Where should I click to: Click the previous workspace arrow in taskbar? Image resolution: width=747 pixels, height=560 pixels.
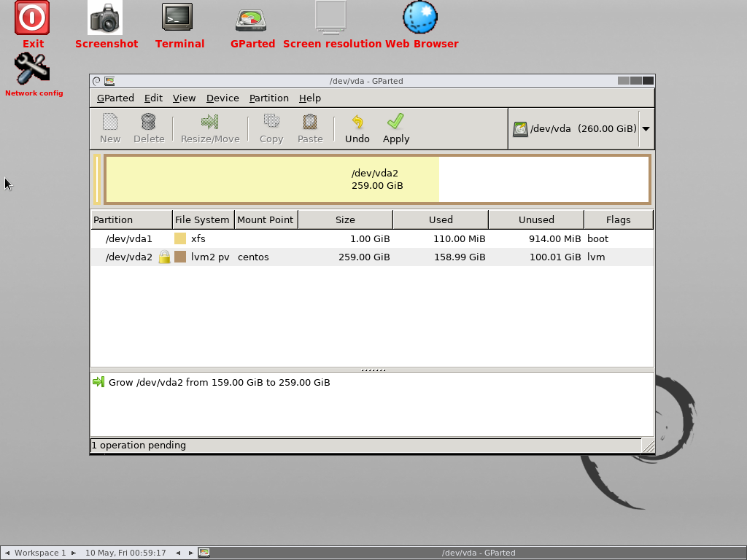point(6,553)
